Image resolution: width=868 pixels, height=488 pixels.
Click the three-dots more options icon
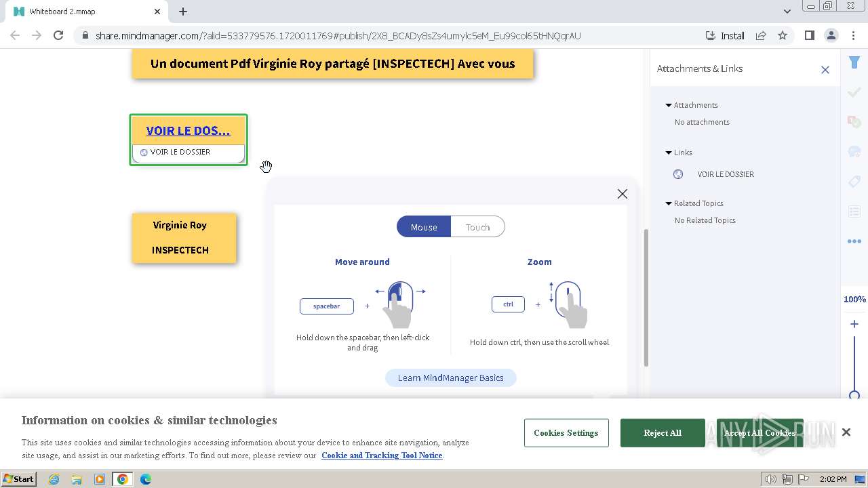tap(854, 241)
